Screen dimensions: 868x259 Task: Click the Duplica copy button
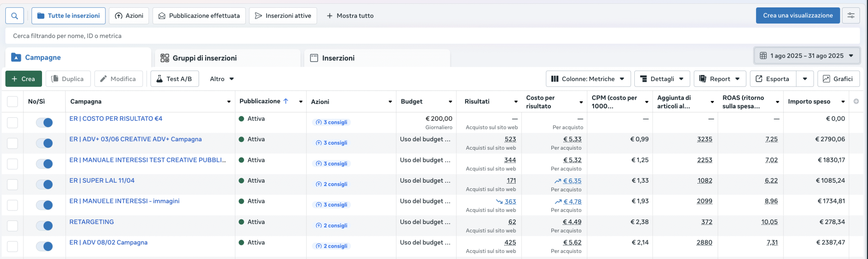coord(68,79)
